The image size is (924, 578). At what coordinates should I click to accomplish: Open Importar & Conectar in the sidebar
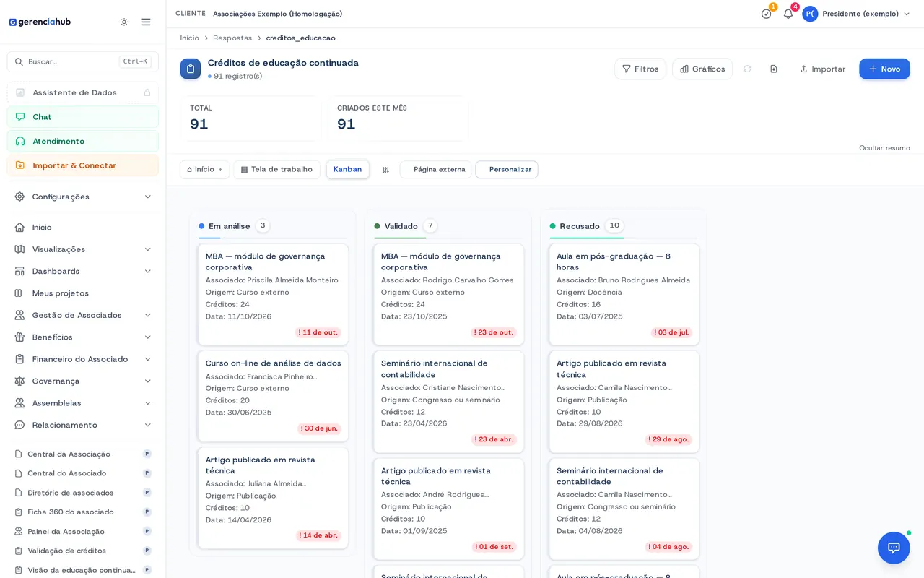83,165
